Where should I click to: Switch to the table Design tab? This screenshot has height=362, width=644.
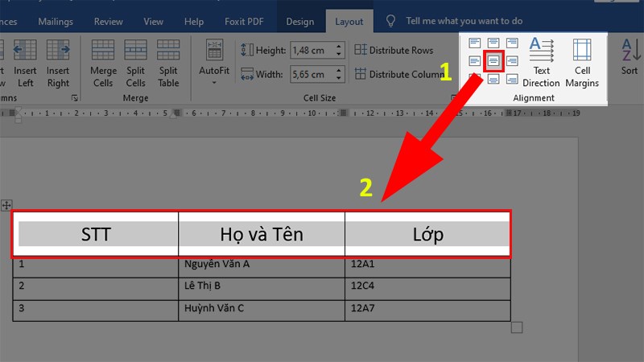pyautogui.click(x=299, y=22)
